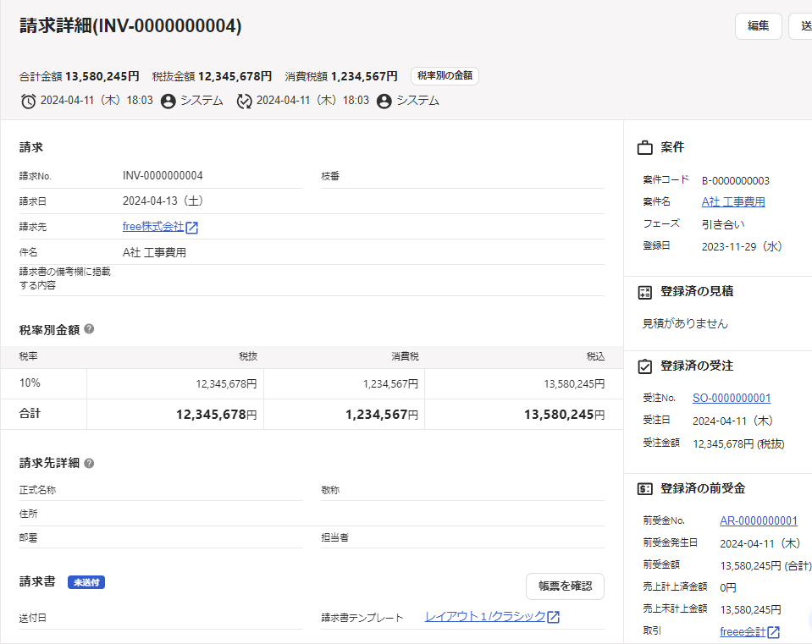812x644 pixels.
Task: Click the clipboard-check icon beside 登録済の受注
Action: click(x=644, y=366)
